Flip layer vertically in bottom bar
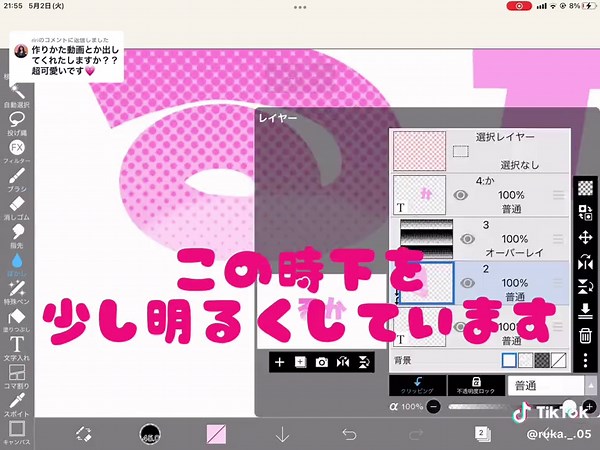The height and width of the screenshot is (450, 600). [x=364, y=362]
